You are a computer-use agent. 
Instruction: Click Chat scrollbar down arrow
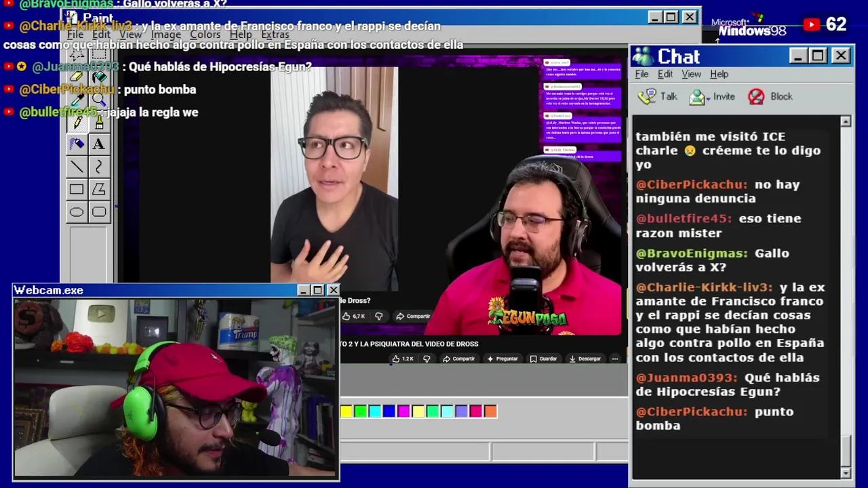point(846,472)
